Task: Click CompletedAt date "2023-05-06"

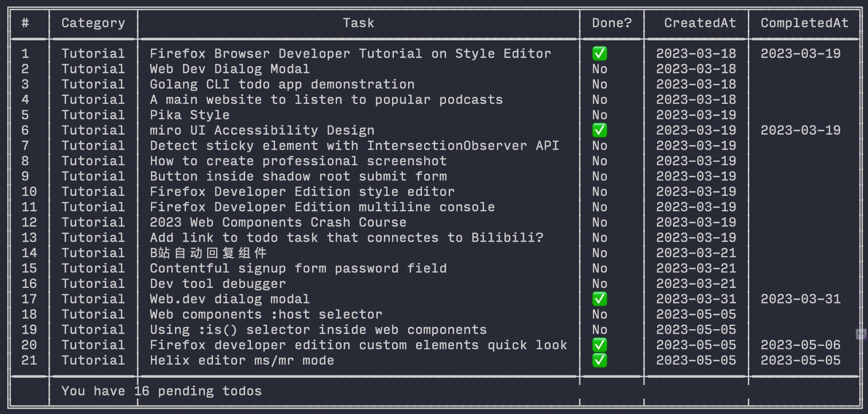Action: (x=800, y=345)
